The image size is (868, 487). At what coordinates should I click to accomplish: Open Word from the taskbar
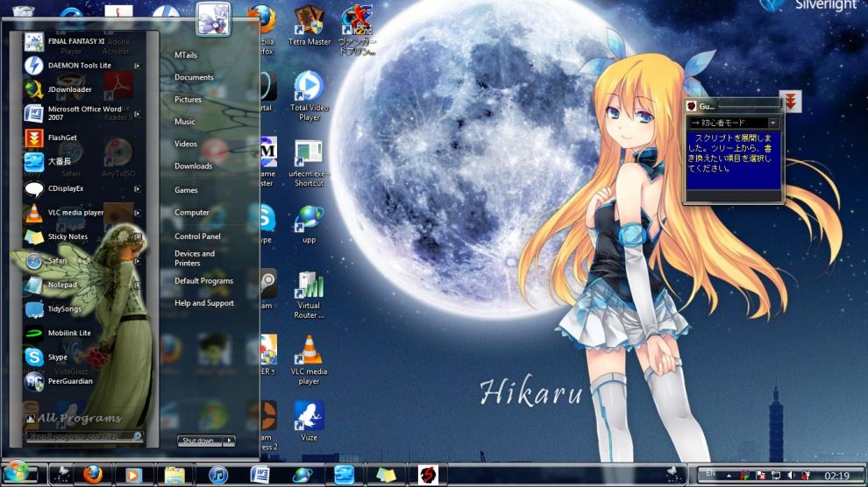pos(260,474)
